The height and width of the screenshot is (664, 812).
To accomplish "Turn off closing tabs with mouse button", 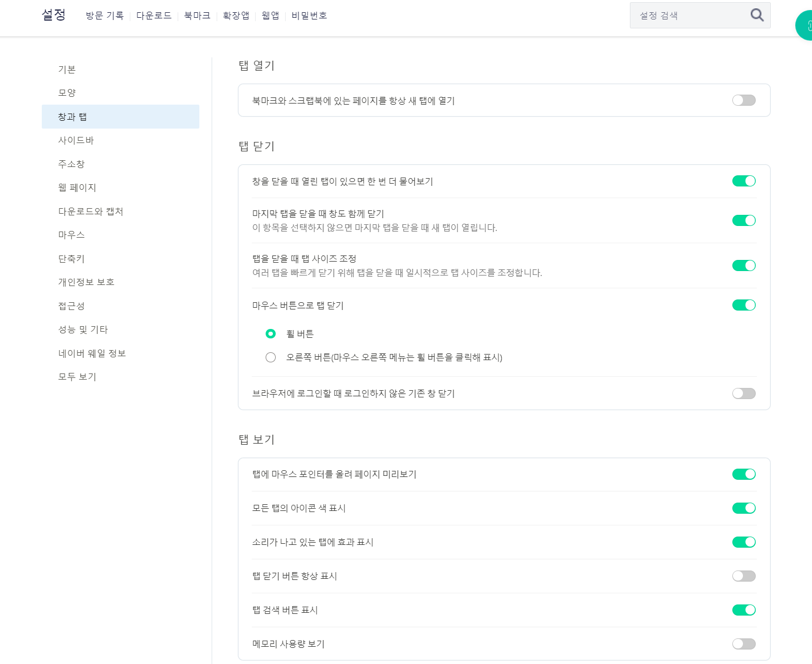I will (743, 305).
